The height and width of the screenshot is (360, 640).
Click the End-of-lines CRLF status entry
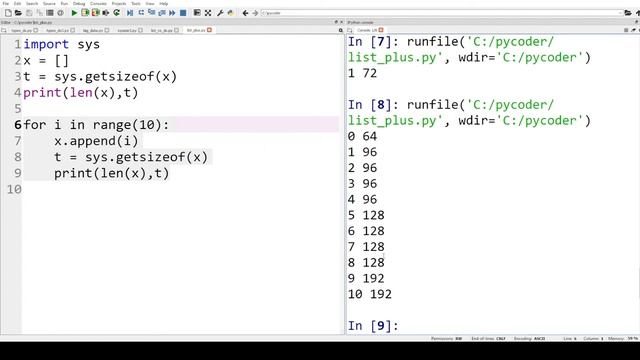[x=488, y=338]
